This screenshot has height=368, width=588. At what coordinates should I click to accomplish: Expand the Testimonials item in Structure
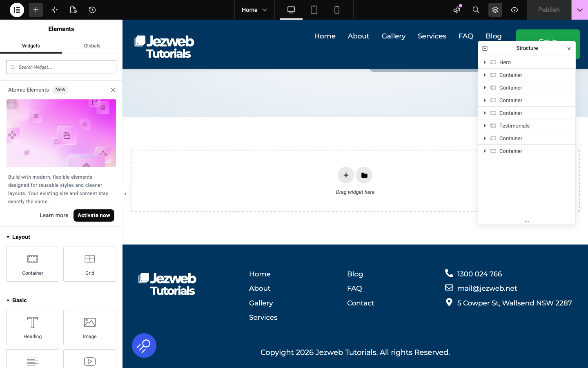pyautogui.click(x=485, y=126)
